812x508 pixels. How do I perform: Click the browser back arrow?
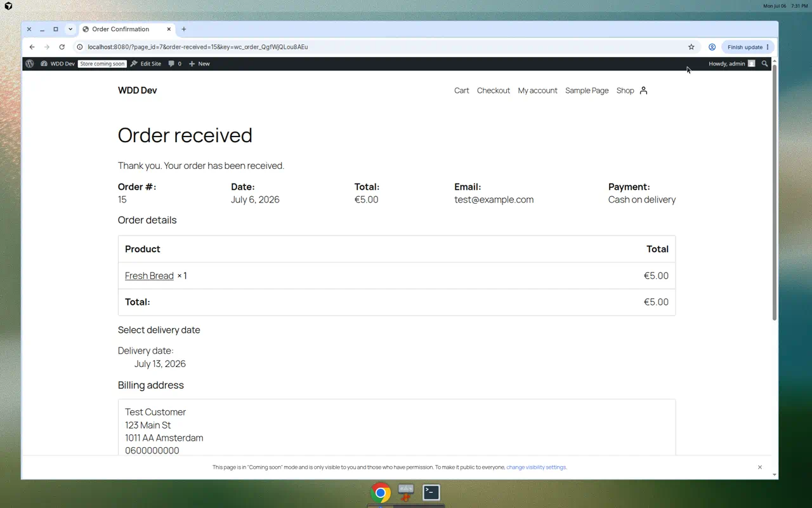32,47
